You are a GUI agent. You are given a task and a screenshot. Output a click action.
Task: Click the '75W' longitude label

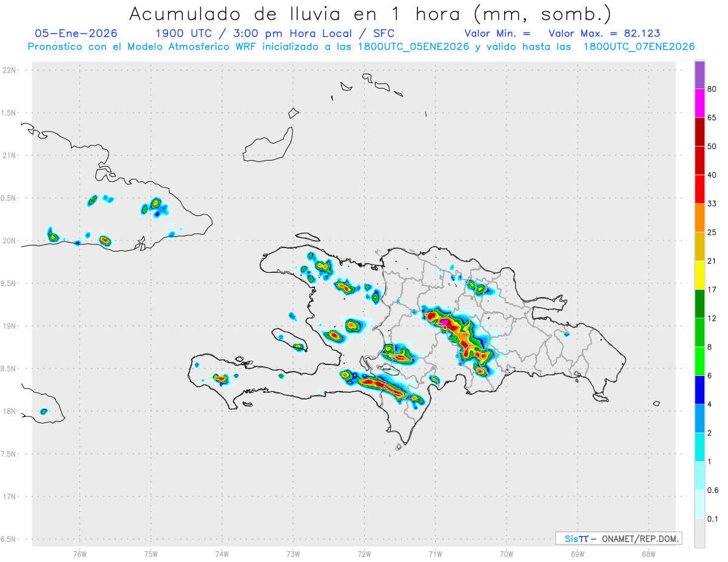(151, 554)
